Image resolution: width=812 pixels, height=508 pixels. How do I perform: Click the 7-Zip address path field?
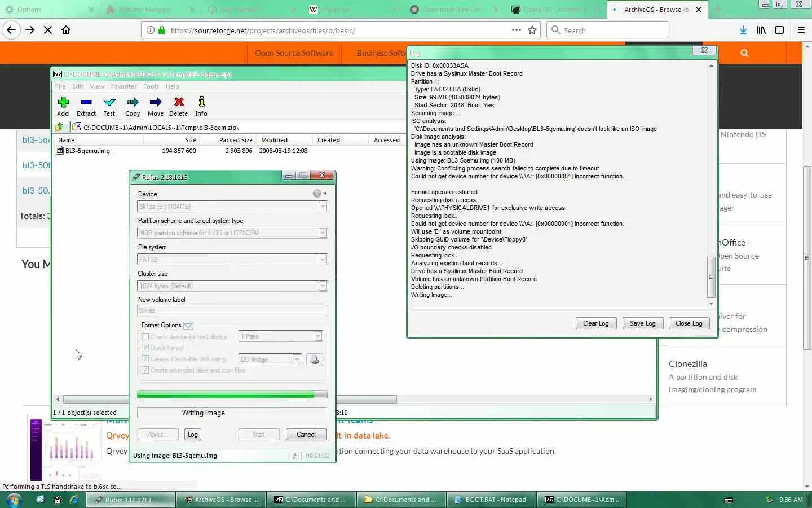pos(238,127)
